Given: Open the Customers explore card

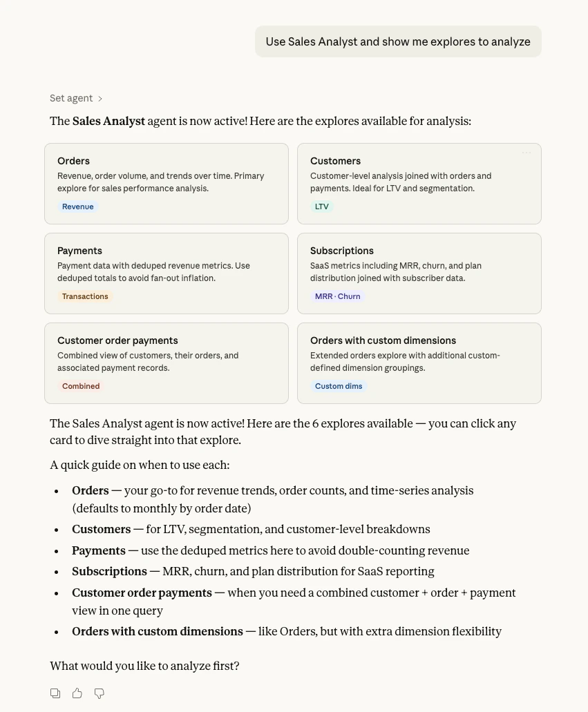Looking at the screenshot, I should (x=419, y=183).
